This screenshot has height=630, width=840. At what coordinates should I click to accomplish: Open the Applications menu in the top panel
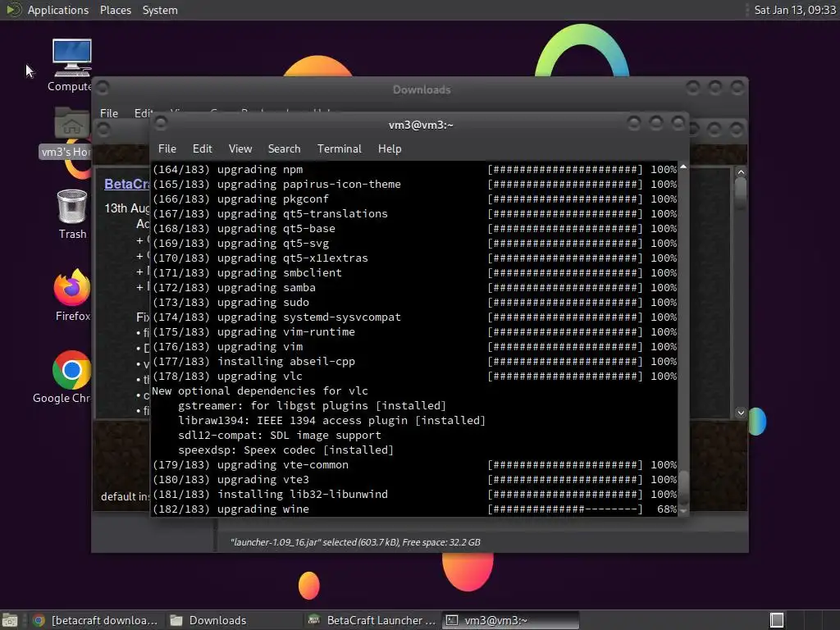click(58, 10)
